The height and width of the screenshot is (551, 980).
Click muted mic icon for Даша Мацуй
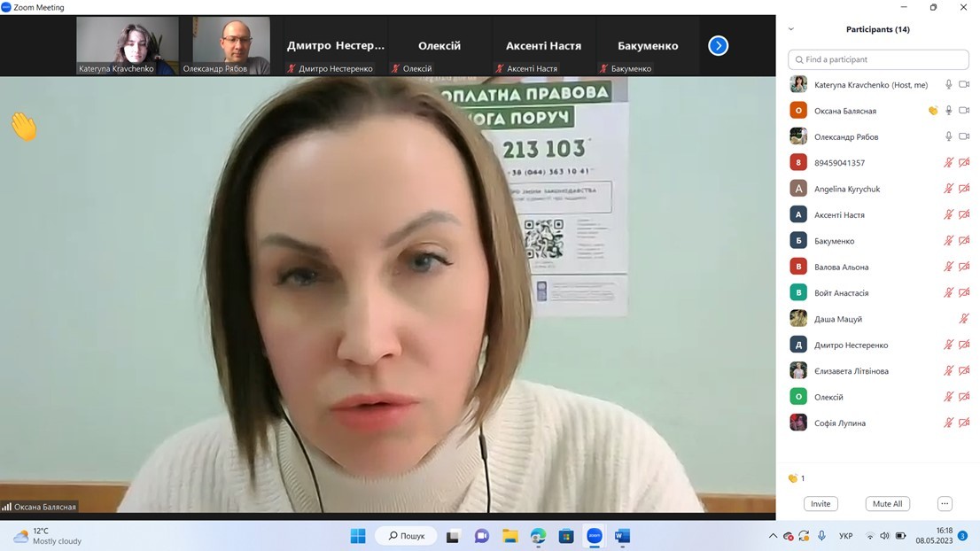(x=964, y=319)
